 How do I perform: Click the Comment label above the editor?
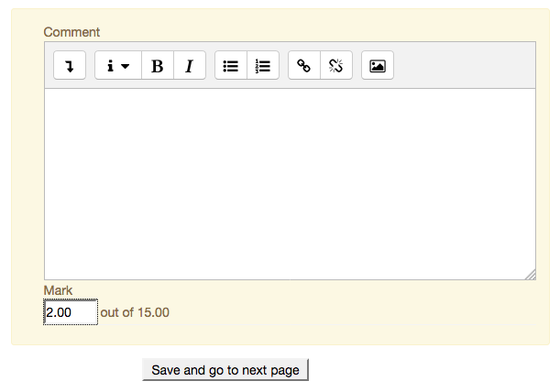(x=71, y=32)
